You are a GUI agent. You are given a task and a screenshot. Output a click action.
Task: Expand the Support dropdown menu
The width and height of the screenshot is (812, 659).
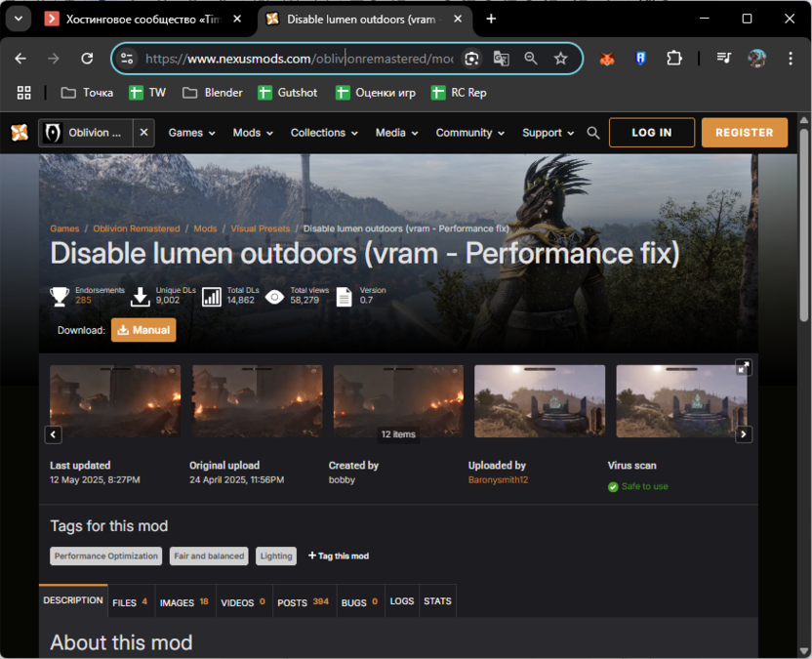[548, 133]
